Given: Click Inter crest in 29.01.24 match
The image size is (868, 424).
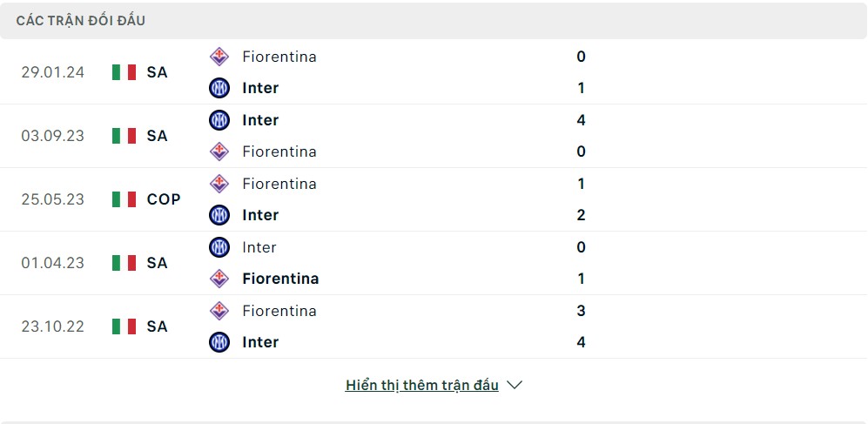Looking at the screenshot, I should click(x=219, y=88).
